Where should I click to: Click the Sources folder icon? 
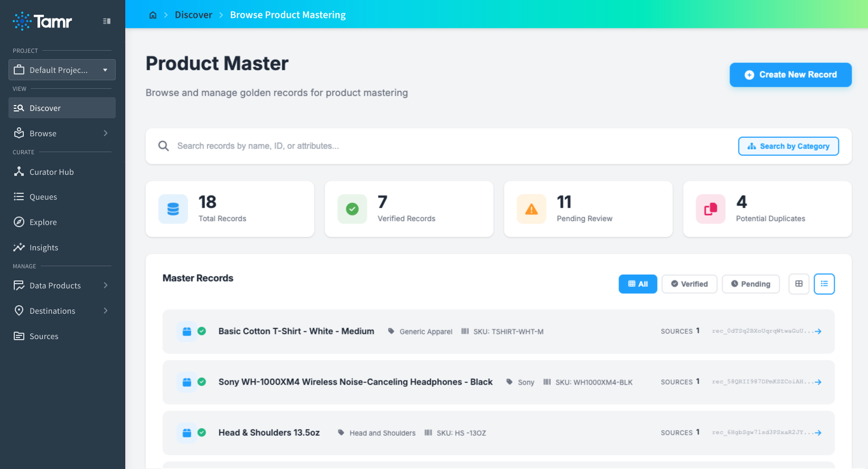tap(19, 336)
